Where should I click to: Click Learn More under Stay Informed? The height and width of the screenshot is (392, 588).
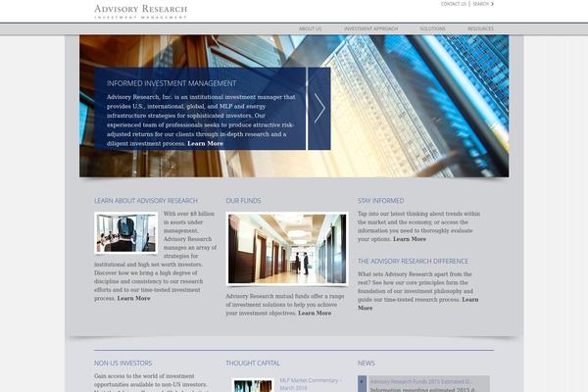(410, 239)
